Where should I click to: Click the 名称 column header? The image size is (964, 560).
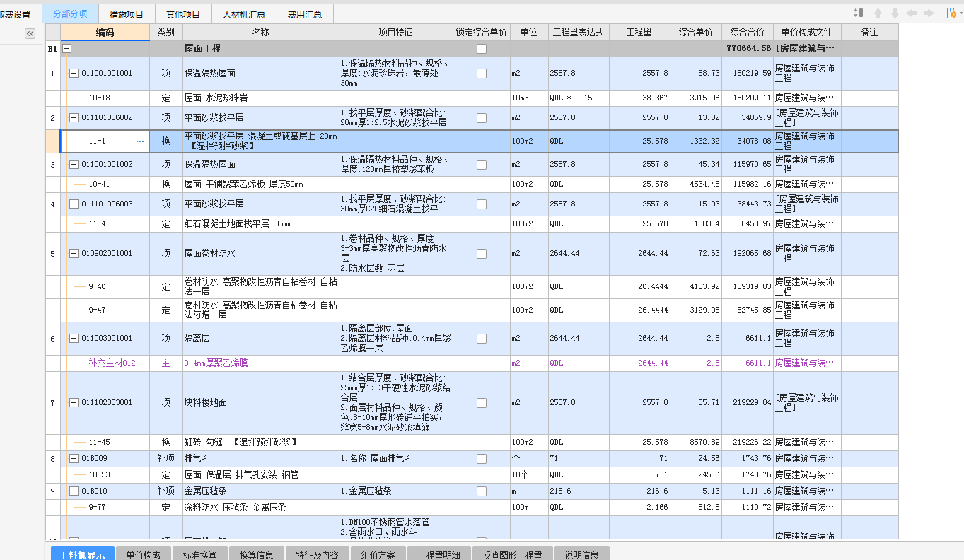tap(260, 33)
